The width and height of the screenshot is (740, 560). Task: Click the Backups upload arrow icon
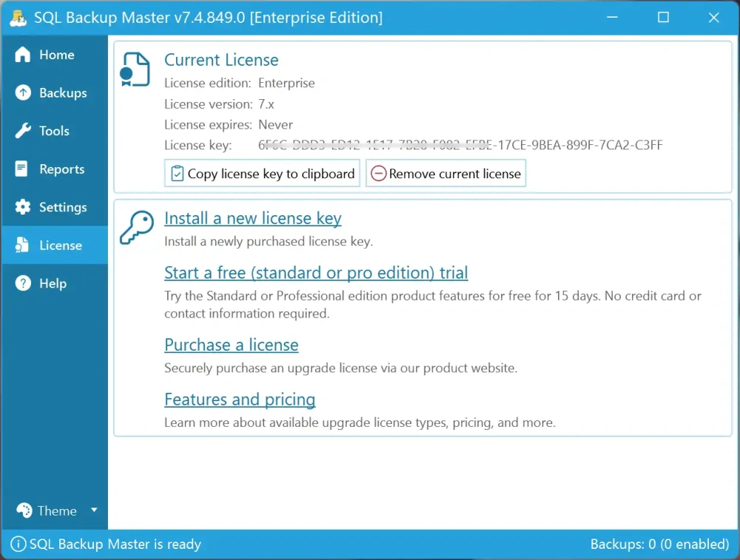pyautogui.click(x=23, y=92)
